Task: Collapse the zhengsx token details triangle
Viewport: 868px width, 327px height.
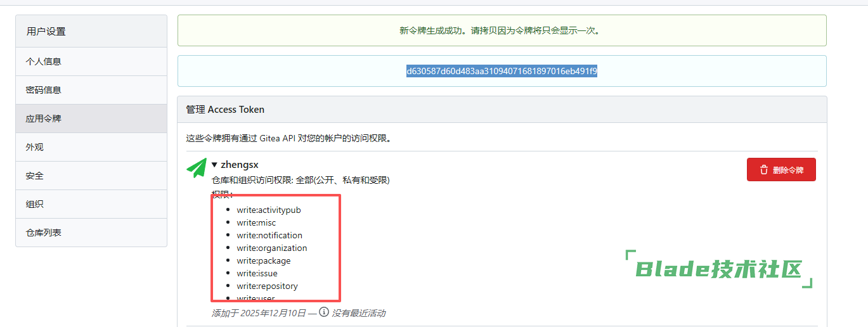Action: 215,165
